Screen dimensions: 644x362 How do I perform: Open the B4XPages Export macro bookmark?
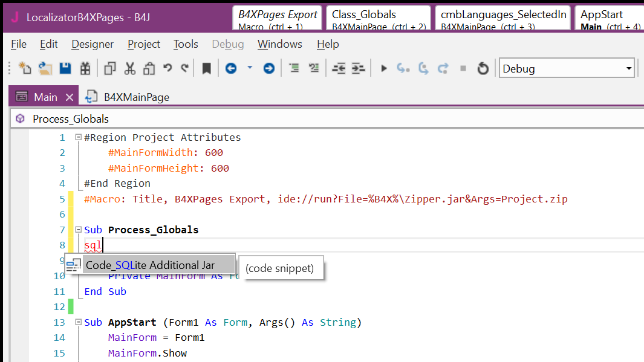(276, 16)
